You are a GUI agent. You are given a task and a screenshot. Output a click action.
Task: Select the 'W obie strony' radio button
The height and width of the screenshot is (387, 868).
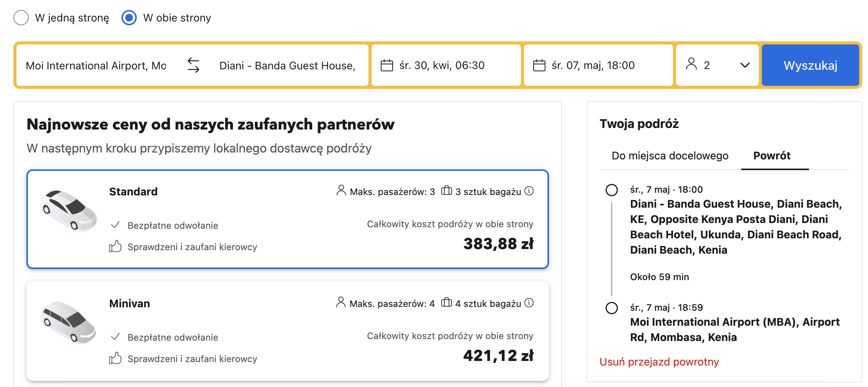129,18
